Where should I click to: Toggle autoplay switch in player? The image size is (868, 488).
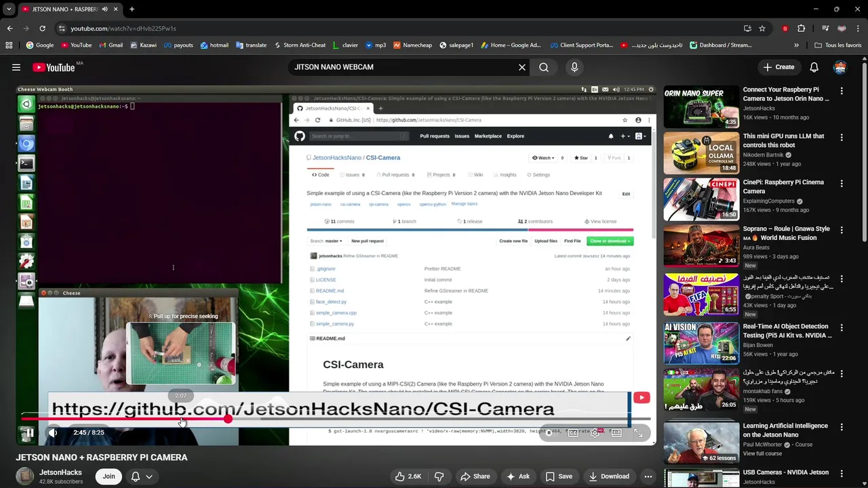[x=550, y=432]
